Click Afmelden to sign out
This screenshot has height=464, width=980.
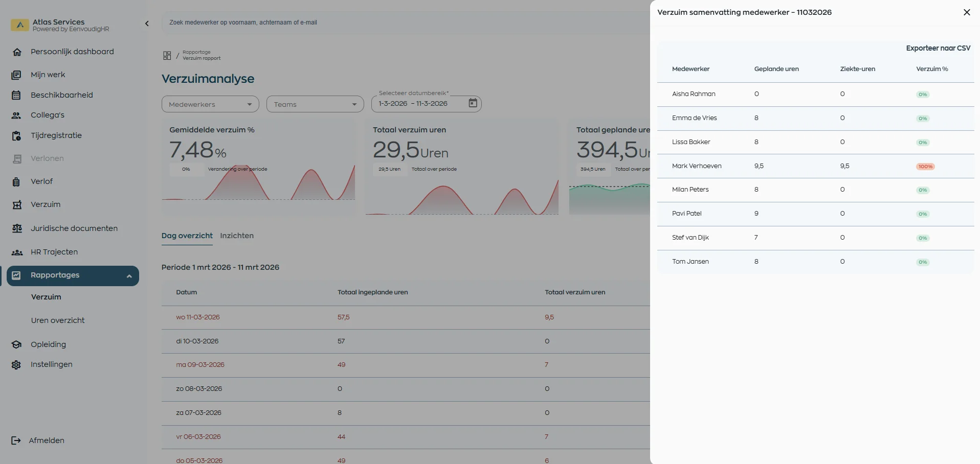tap(47, 440)
